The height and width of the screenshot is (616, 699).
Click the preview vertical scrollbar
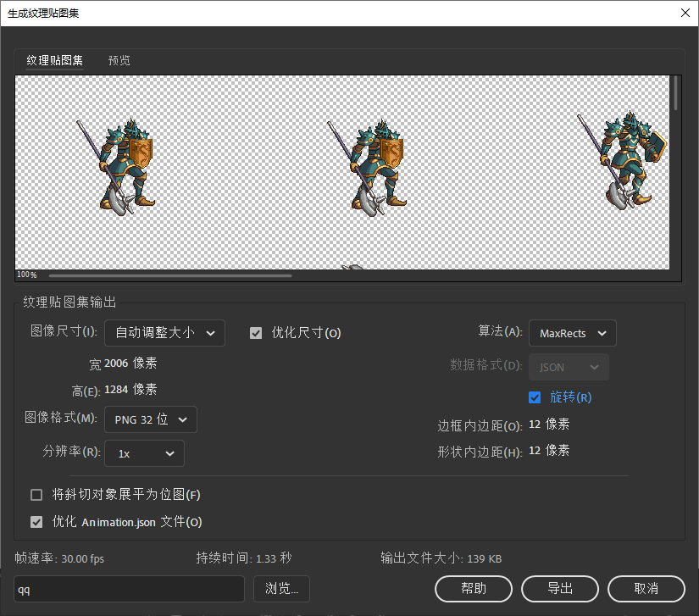[675, 93]
